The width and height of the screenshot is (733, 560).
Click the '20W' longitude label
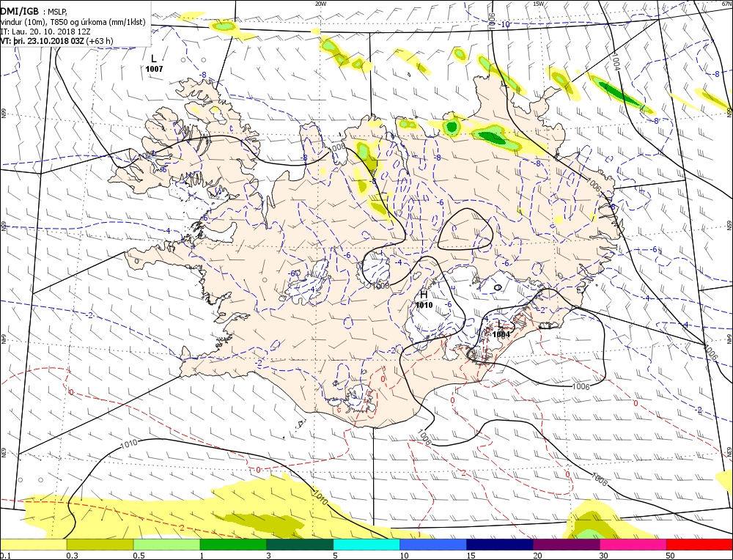320,3
